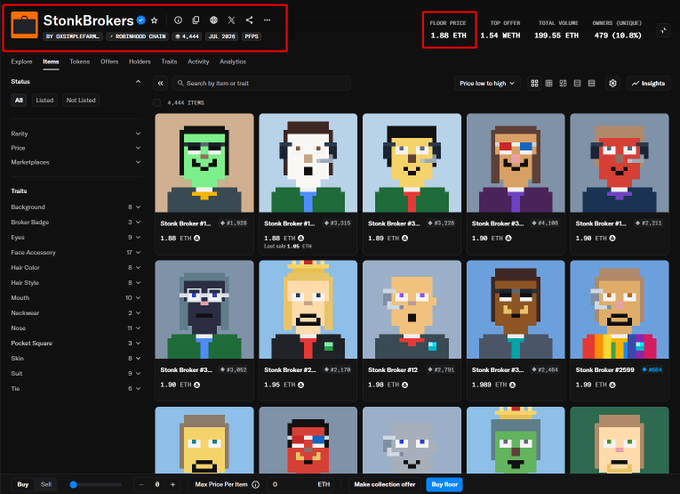
Task: Expand the Background trait filter
Action: (x=76, y=207)
